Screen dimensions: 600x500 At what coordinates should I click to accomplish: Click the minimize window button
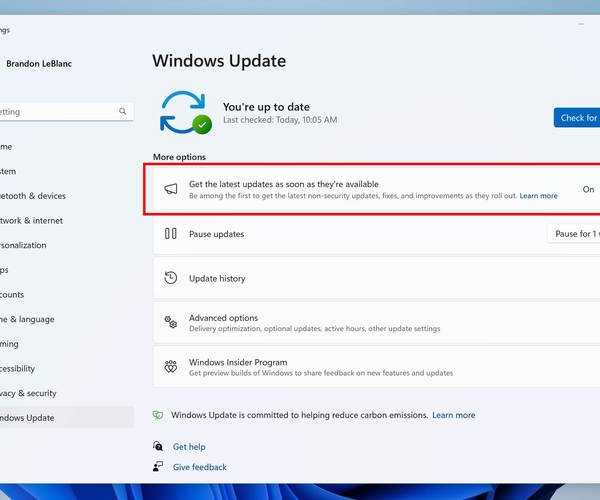click(x=581, y=24)
